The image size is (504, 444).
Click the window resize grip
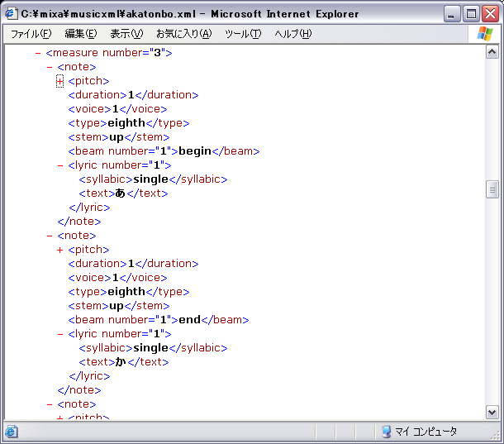[495, 436]
